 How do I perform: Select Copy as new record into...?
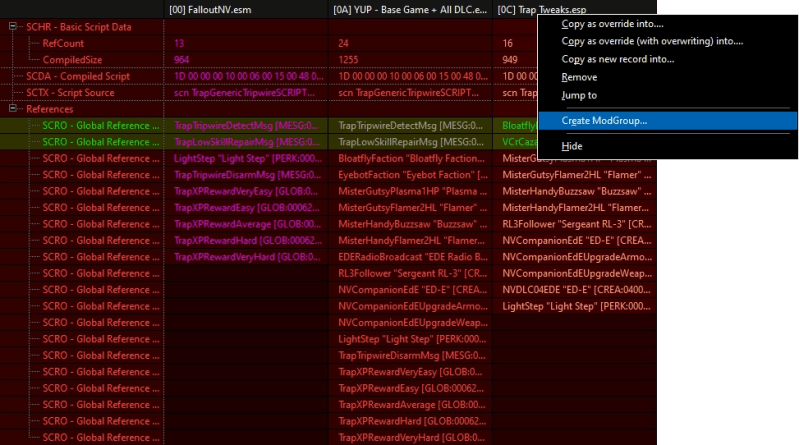pos(618,59)
